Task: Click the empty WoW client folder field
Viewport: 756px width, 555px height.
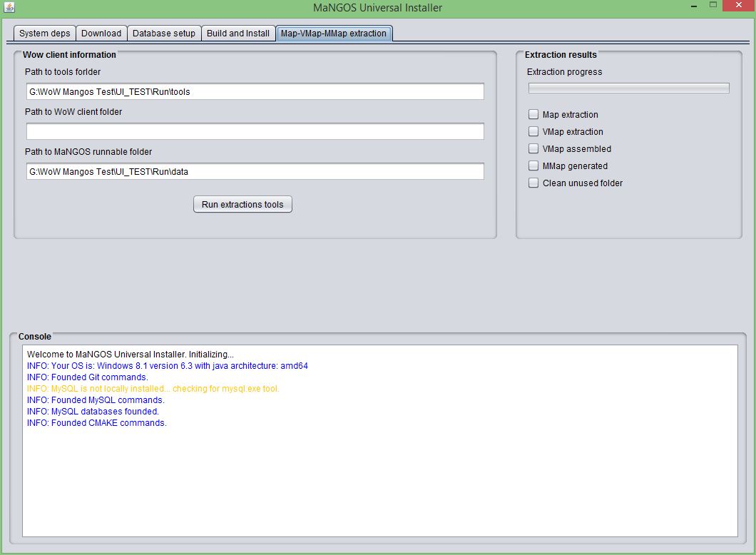Action: point(255,131)
